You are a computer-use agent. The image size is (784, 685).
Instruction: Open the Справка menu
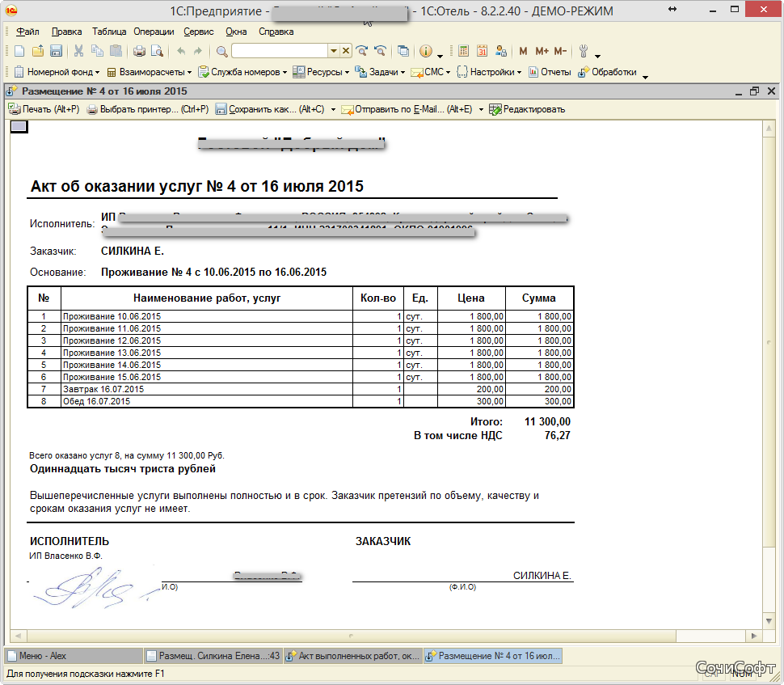point(276,32)
